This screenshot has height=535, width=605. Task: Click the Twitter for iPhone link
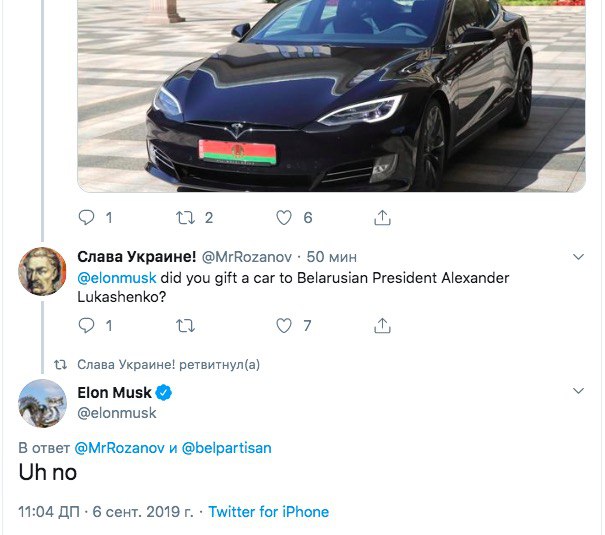click(268, 511)
